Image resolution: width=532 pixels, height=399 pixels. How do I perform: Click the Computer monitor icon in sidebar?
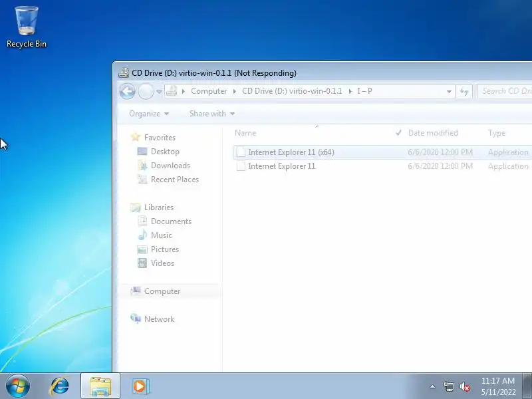coord(136,291)
